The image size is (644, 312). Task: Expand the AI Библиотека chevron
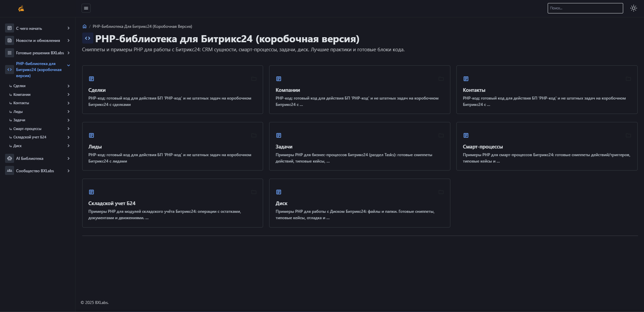pos(68,159)
